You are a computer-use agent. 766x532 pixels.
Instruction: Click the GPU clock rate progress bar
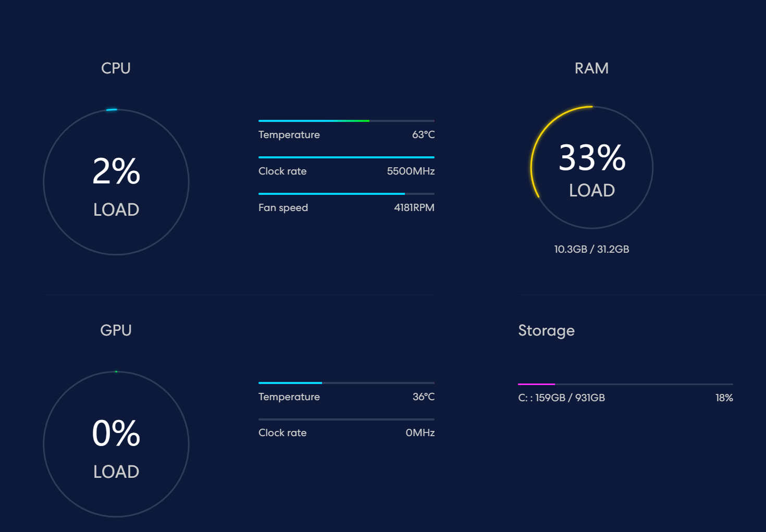[x=346, y=419]
